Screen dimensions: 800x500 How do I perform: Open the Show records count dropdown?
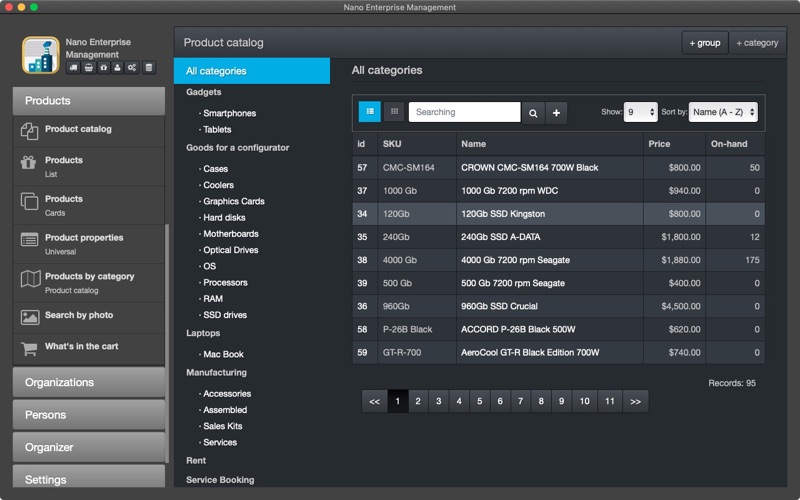coord(641,112)
